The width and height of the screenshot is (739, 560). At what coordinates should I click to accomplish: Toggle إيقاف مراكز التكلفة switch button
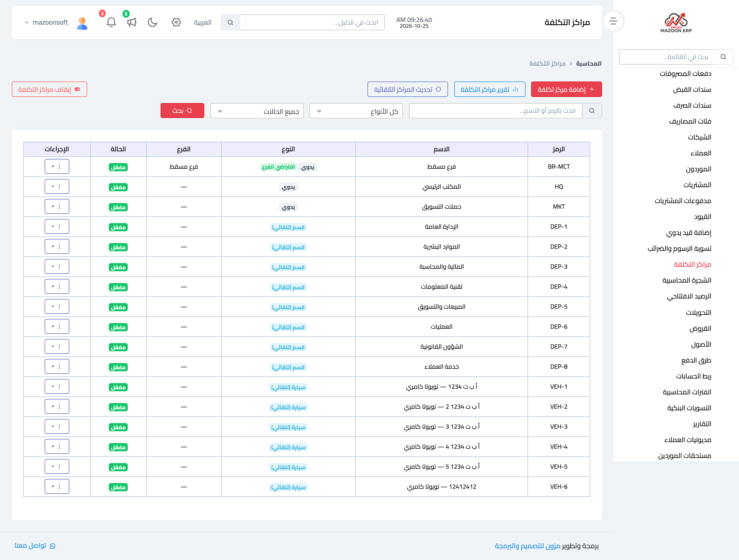pos(50,89)
